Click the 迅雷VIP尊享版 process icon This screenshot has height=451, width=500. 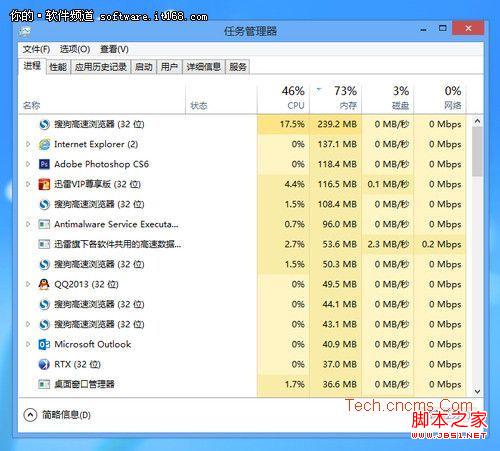(44, 184)
